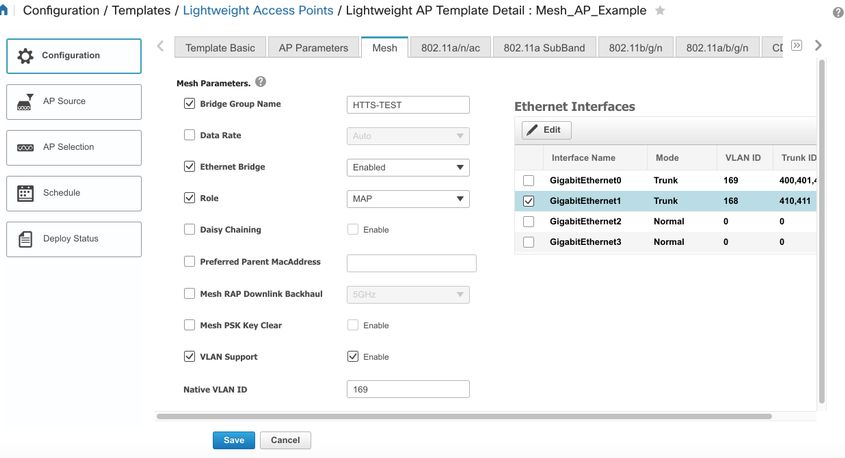The height and width of the screenshot is (458, 845).
Task: Toggle the VLAN Support checkbox
Action: (x=189, y=356)
